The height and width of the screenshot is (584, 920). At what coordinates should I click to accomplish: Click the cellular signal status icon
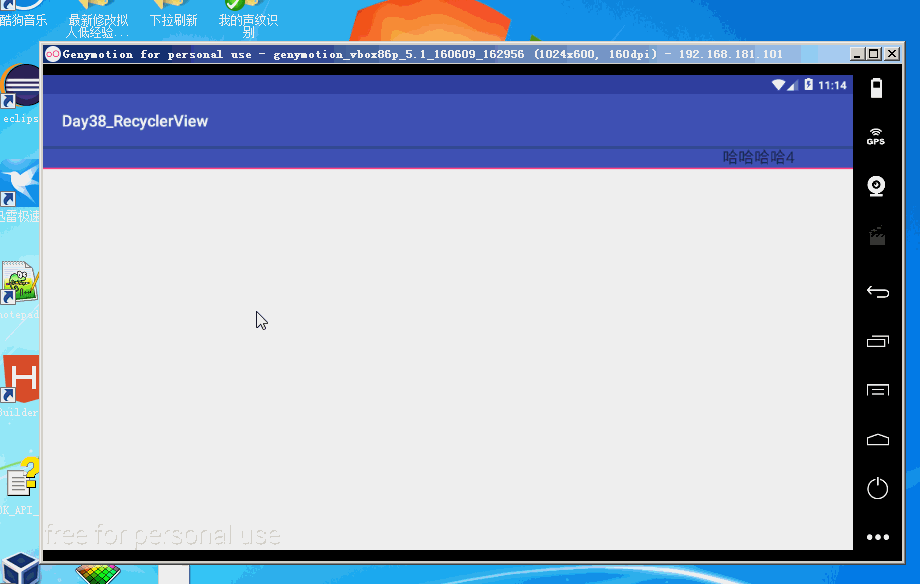(x=793, y=86)
